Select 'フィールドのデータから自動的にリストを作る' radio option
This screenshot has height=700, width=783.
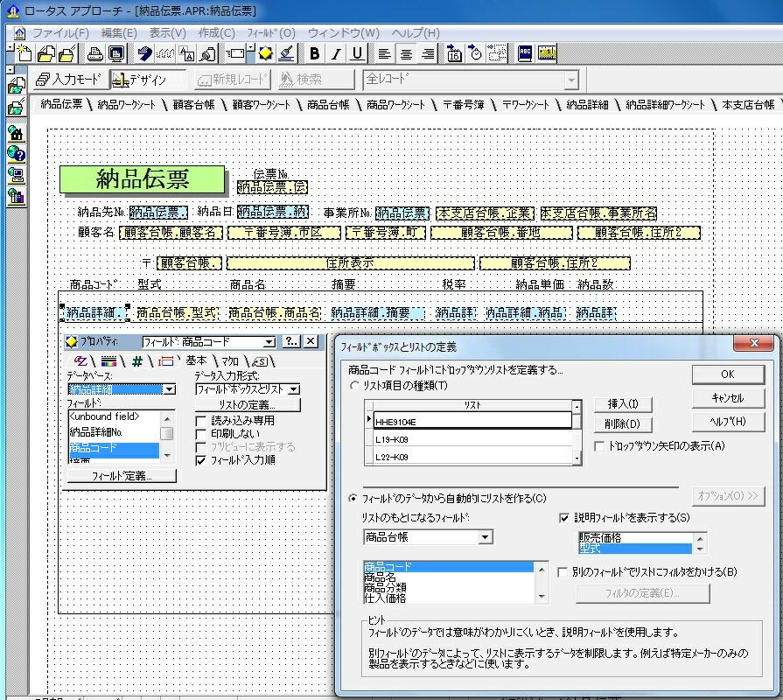[x=353, y=498]
